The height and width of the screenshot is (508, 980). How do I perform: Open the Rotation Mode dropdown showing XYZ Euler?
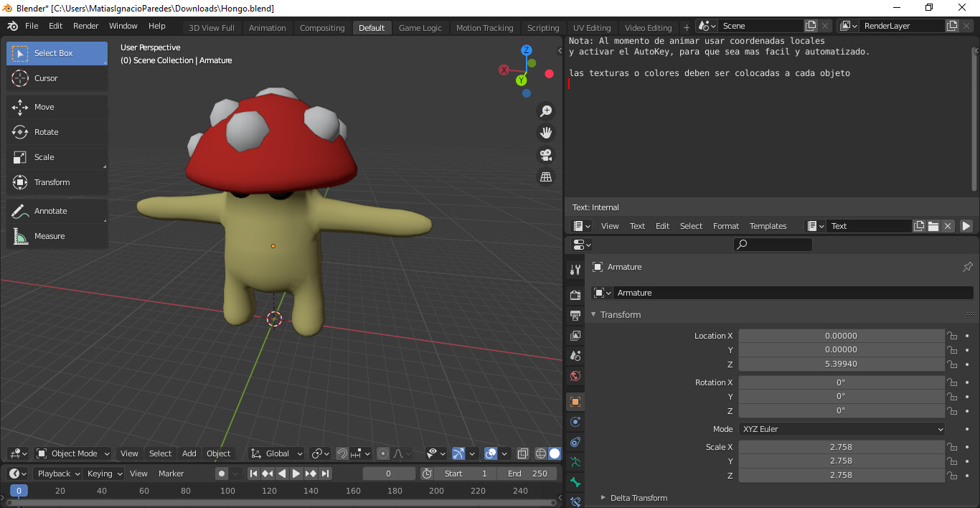point(842,428)
